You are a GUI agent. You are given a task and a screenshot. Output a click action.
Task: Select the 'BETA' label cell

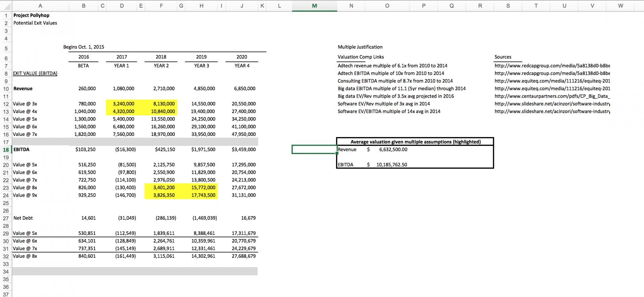(x=83, y=66)
